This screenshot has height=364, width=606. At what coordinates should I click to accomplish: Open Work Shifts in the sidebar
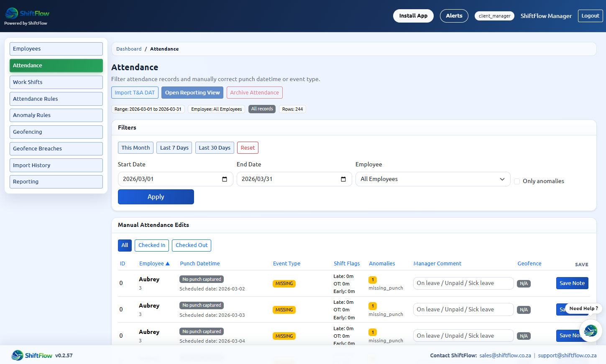pyautogui.click(x=56, y=82)
